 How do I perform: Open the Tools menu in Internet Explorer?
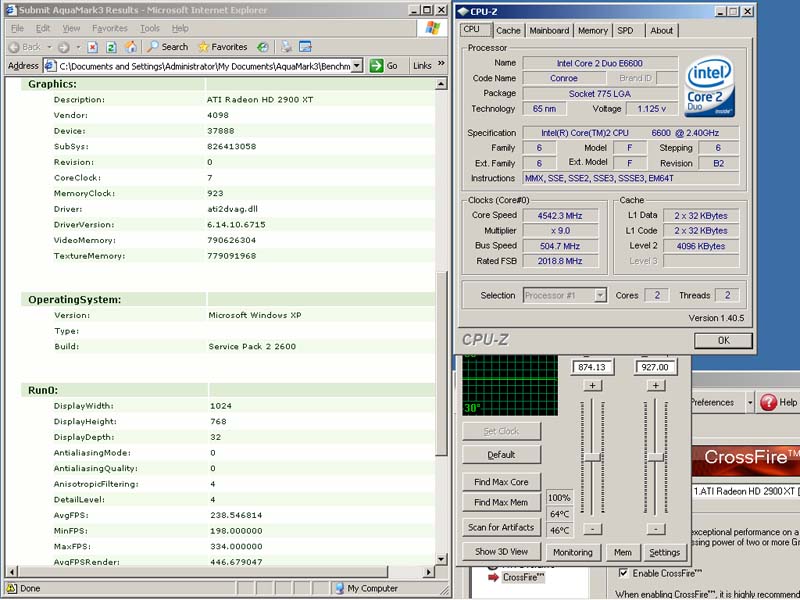[x=150, y=28]
